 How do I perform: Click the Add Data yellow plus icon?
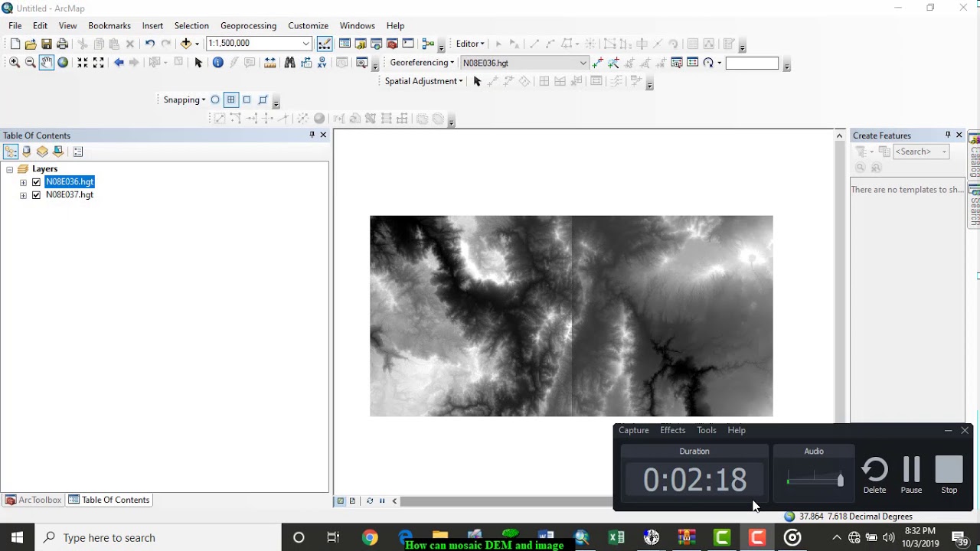pyautogui.click(x=186, y=44)
